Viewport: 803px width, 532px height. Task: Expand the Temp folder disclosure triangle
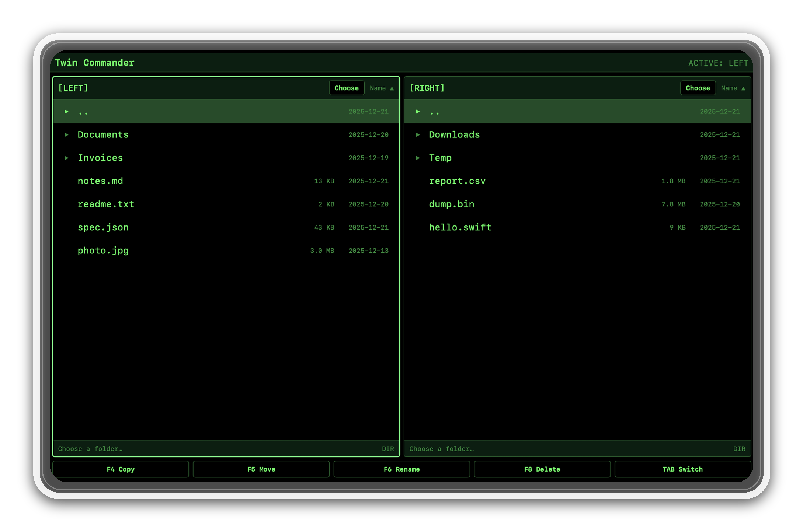418,158
